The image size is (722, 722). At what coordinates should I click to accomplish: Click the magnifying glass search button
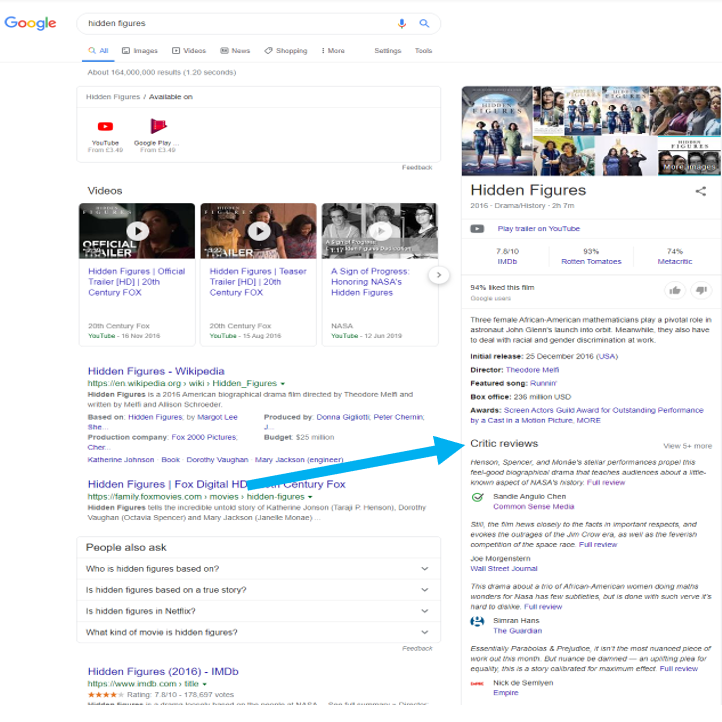coord(424,23)
